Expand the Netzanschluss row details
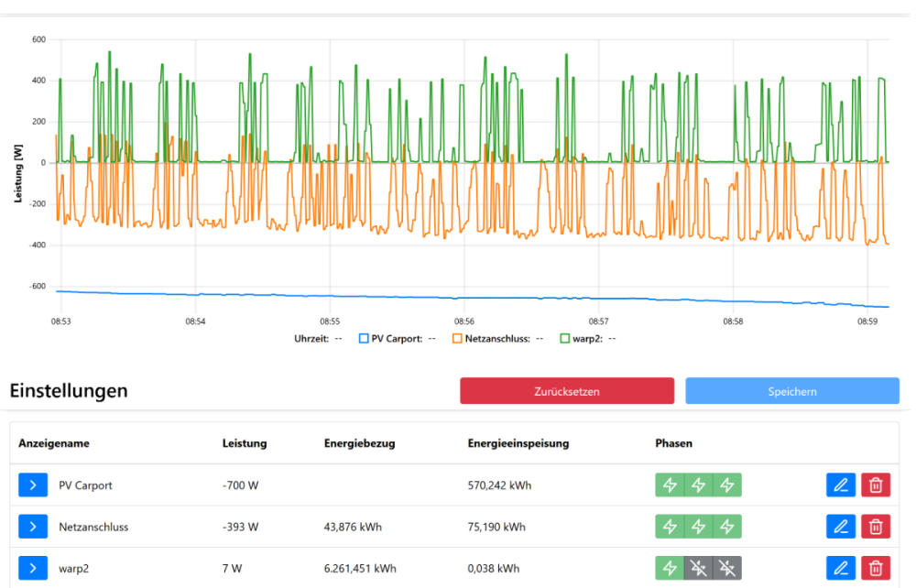This screenshot has height=588, width=916. 32,527
